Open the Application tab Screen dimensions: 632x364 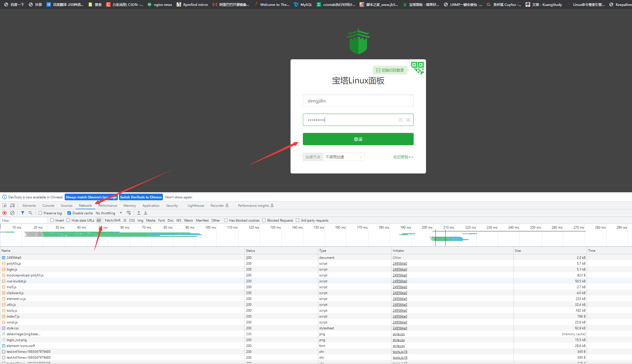tap(151, 205)
